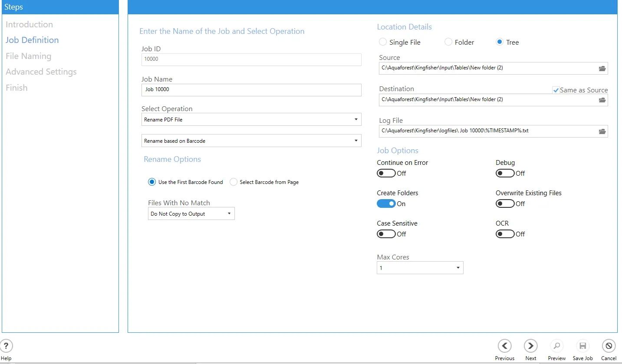Click the Save Job disk icon
The height and width of the screenshot is (364, 622).
[x=583, y=346]
